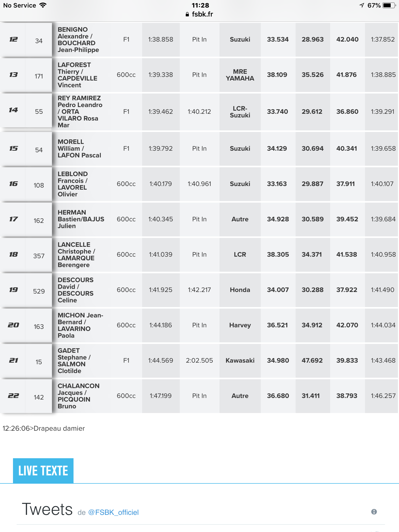Click the Honda manufacturer cell
The width and height of the screenshot is (399, 532).
pyautogui.click(x=240, y=290)
